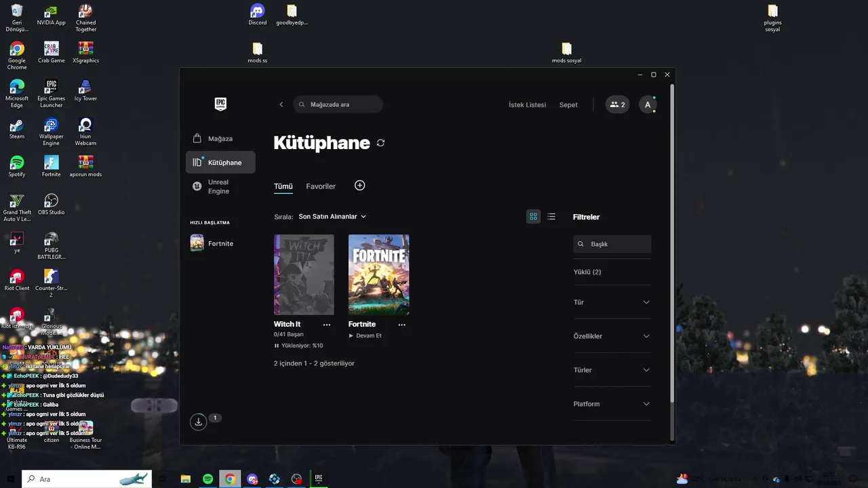Open the profile avatar A
Viewport: 868px width, 488px height.
[x=648, y=104]
